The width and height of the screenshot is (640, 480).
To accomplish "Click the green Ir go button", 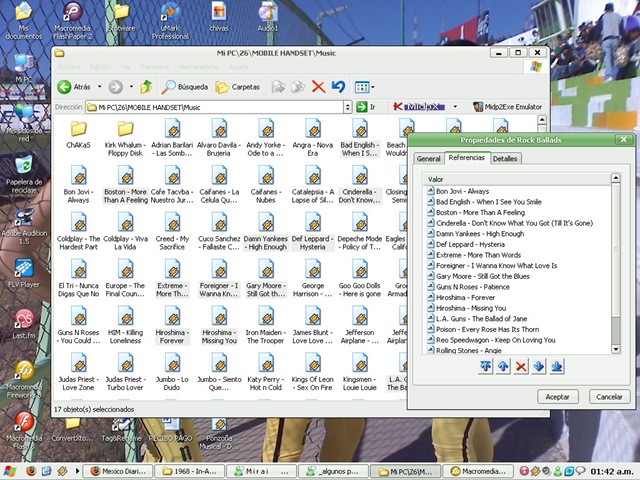I will click(x=366, y=107).
